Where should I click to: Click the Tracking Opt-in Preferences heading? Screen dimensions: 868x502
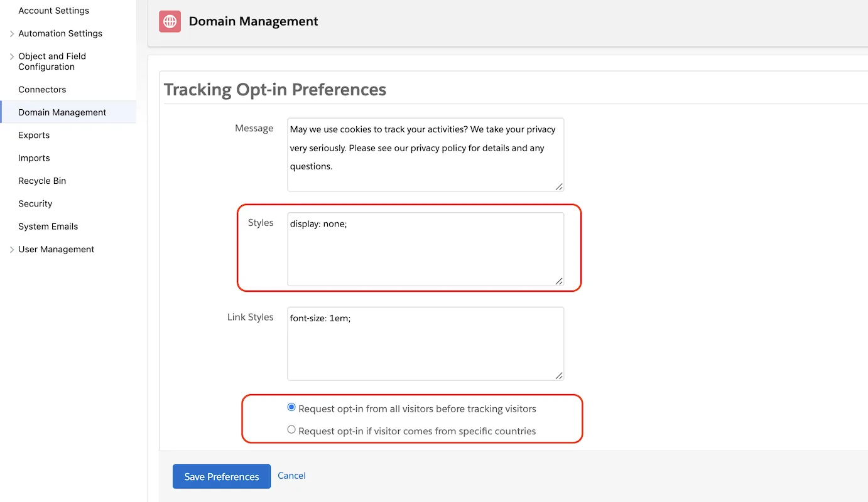point(275,90)
